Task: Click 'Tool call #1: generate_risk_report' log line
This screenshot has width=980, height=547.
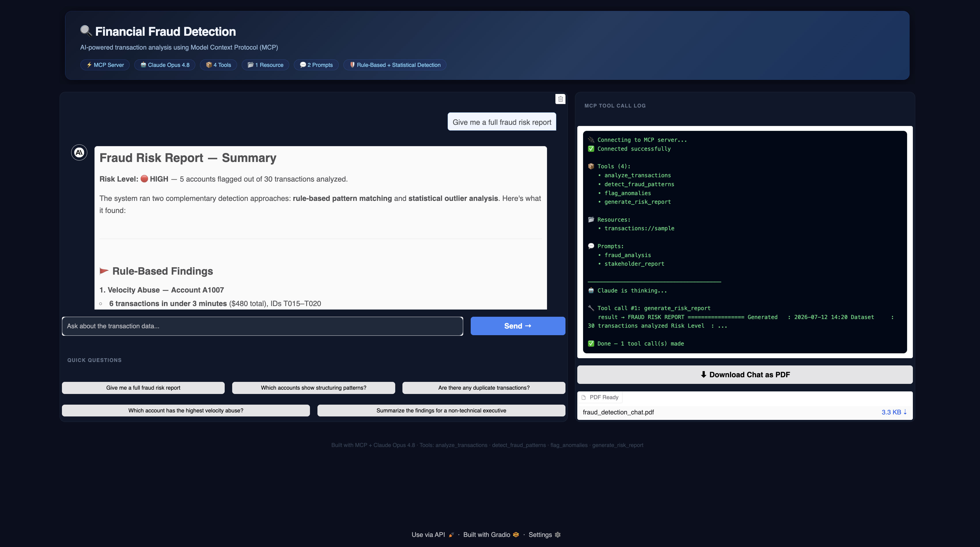Action: coord(649,308)
